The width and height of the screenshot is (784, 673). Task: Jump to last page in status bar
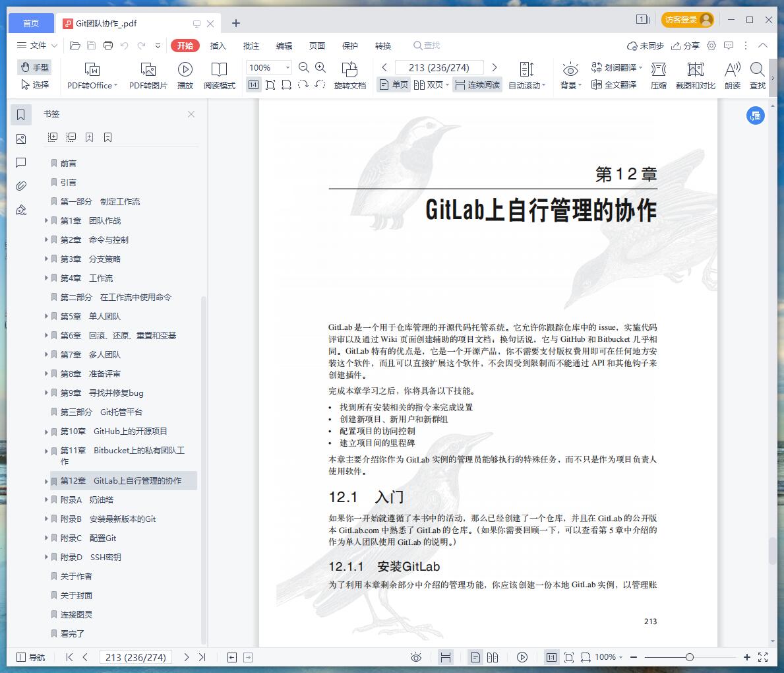(202, 657)
